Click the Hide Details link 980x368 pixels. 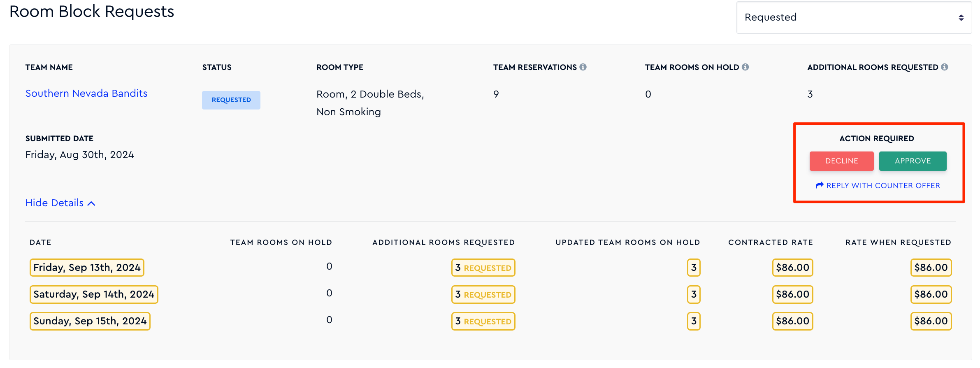60,203
